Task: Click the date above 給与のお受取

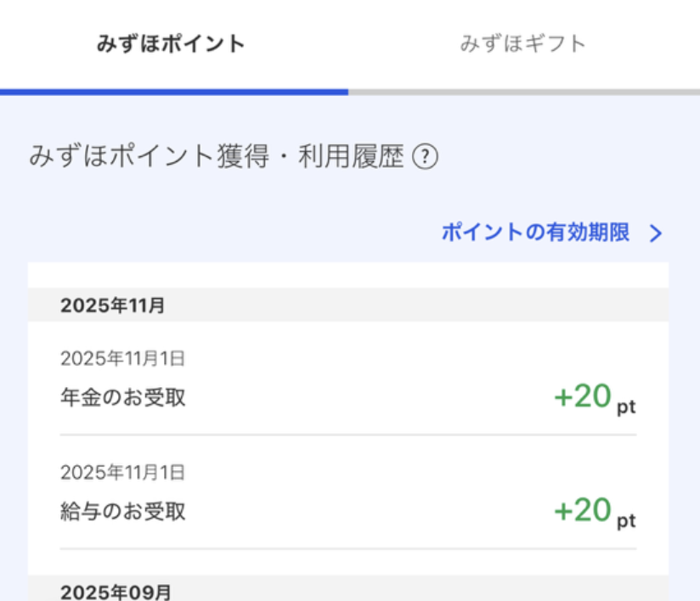Action: 123,472
